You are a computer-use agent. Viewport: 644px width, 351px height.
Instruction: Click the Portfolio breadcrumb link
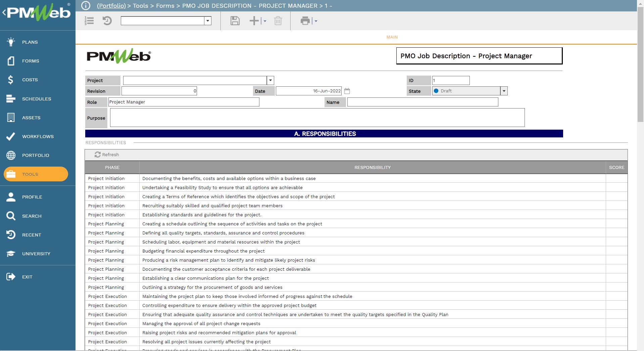(111, 6)
